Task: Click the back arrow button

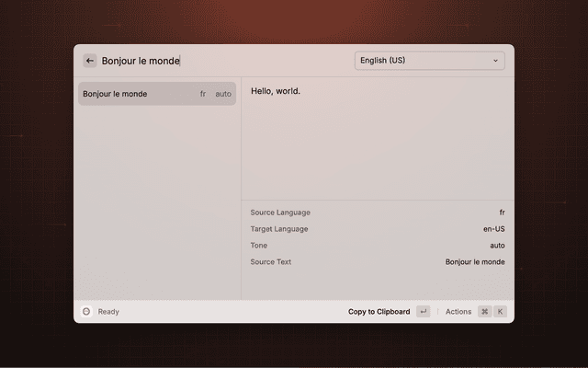Action: click(x=90, y=61)
